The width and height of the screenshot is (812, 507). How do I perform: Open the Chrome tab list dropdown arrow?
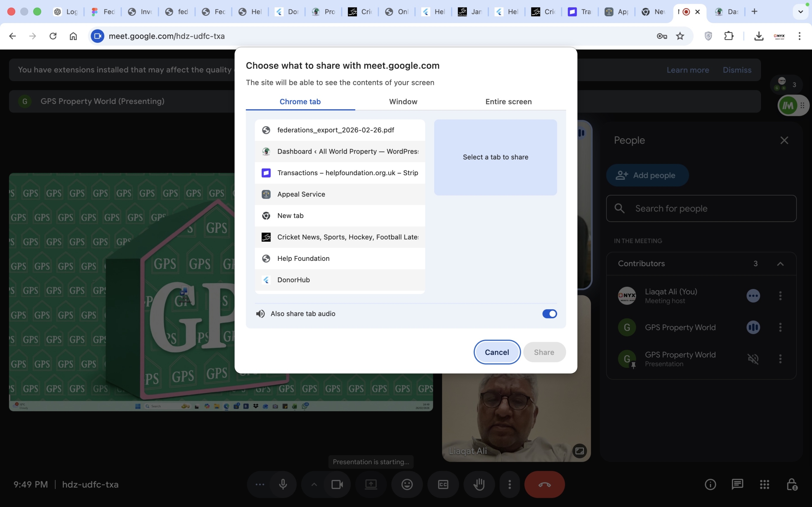800,12
